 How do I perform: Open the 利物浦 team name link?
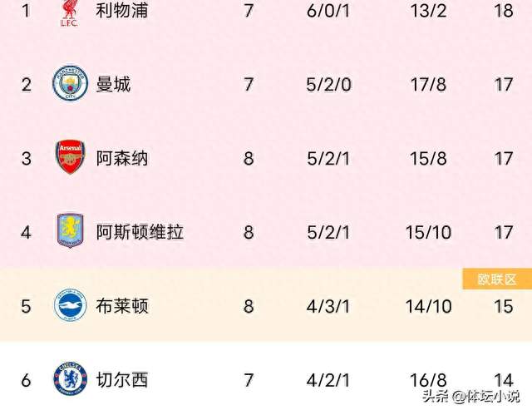(x=122, y=11)
